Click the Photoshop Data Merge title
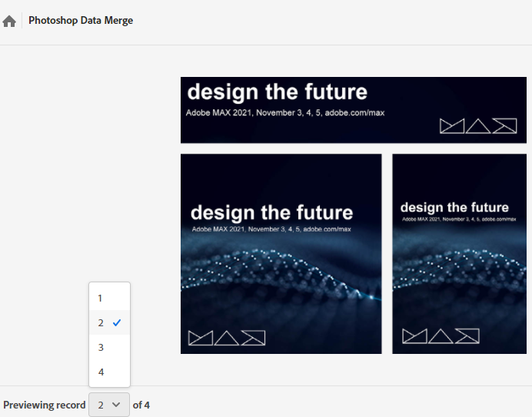Screen dimensions: 532x417 click(81, 20)
